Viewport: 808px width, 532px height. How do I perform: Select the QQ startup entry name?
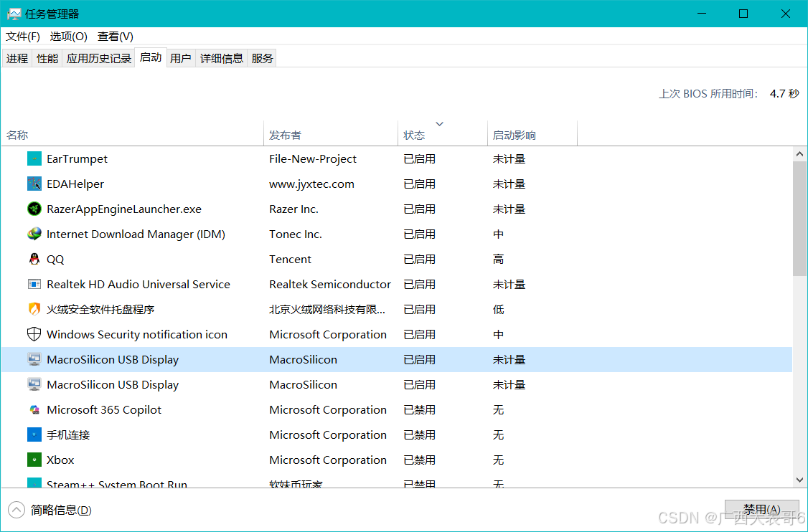(x=55, y=259)
